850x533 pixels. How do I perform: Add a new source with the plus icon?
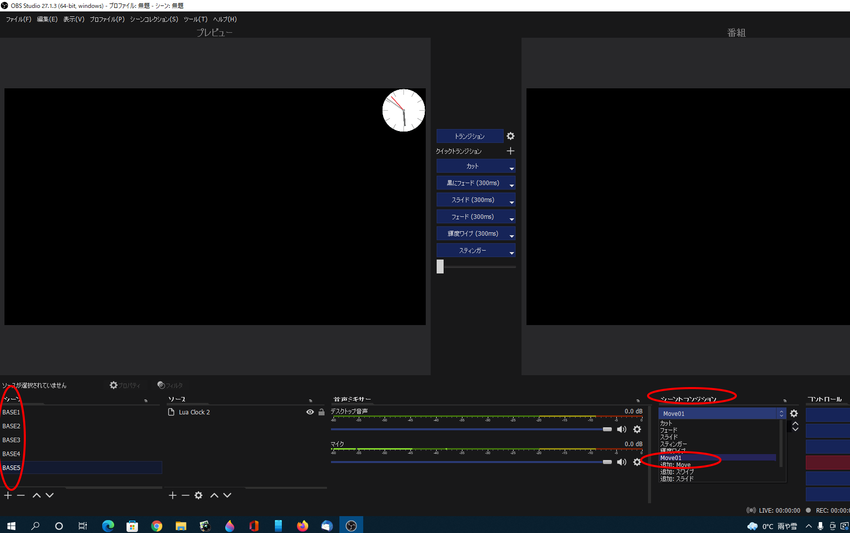pyautogui.click(x=172, y=495)
